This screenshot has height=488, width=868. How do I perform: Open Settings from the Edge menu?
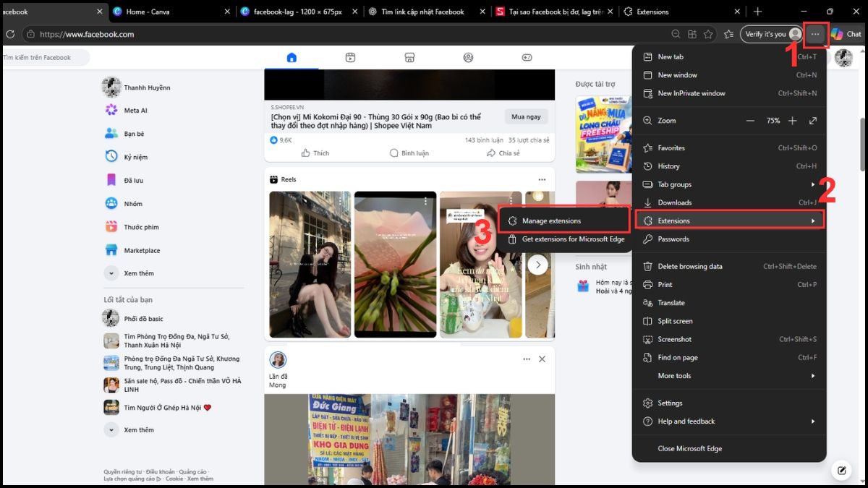[729, 403]
